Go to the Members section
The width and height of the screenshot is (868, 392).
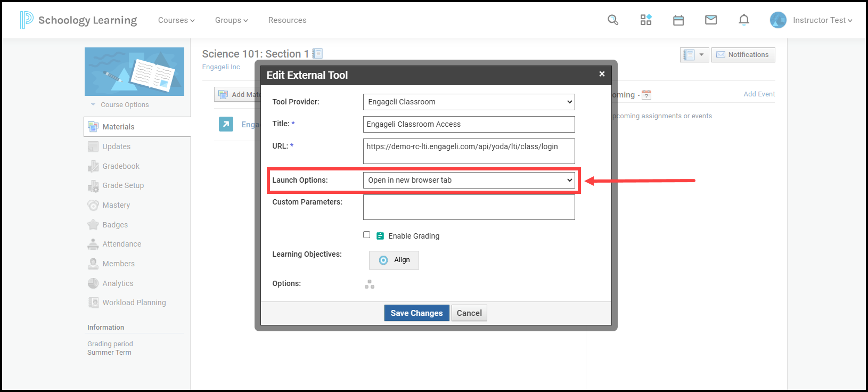(x=118, y=264)
